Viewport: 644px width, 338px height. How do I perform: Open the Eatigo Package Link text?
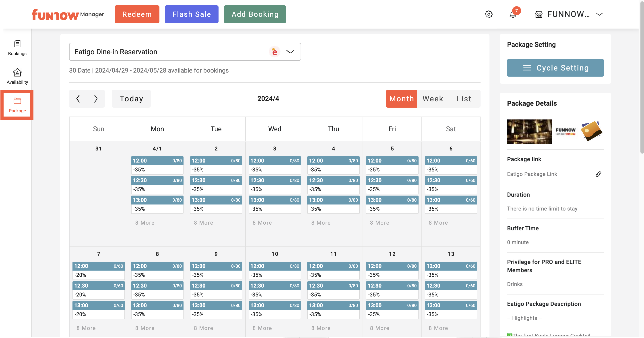[x=532, y=174]
